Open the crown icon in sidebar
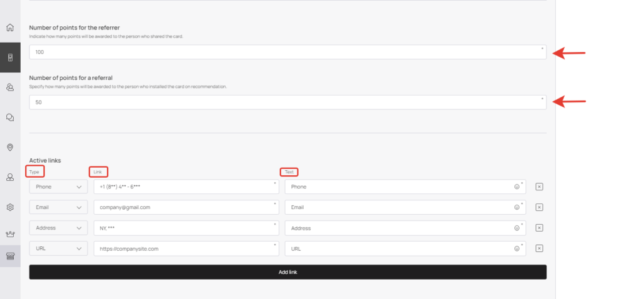 pos(10,234)
